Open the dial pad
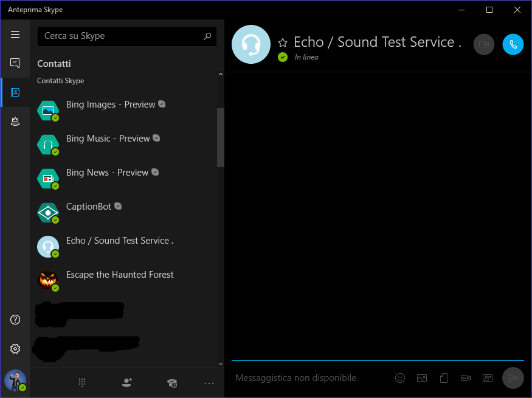The width and height of the screenshot is (532, 398). (x=82, y=383)
